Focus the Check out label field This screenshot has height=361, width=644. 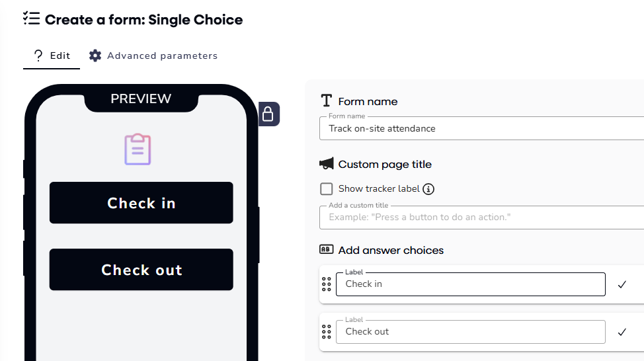coord(471,332)
